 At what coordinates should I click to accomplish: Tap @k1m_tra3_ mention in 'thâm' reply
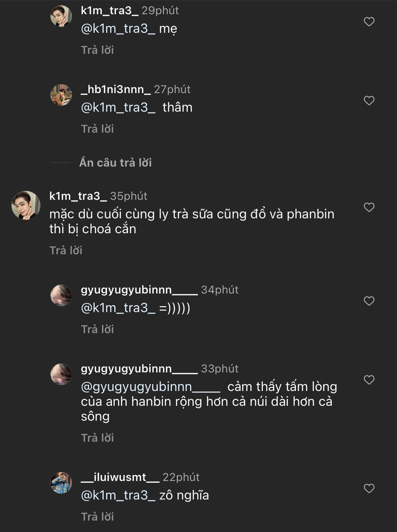point(118,107)
